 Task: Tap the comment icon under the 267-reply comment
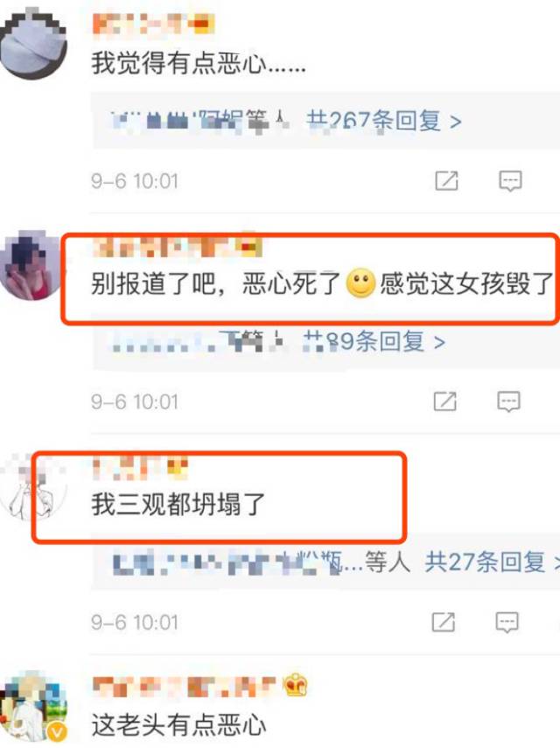510,181
